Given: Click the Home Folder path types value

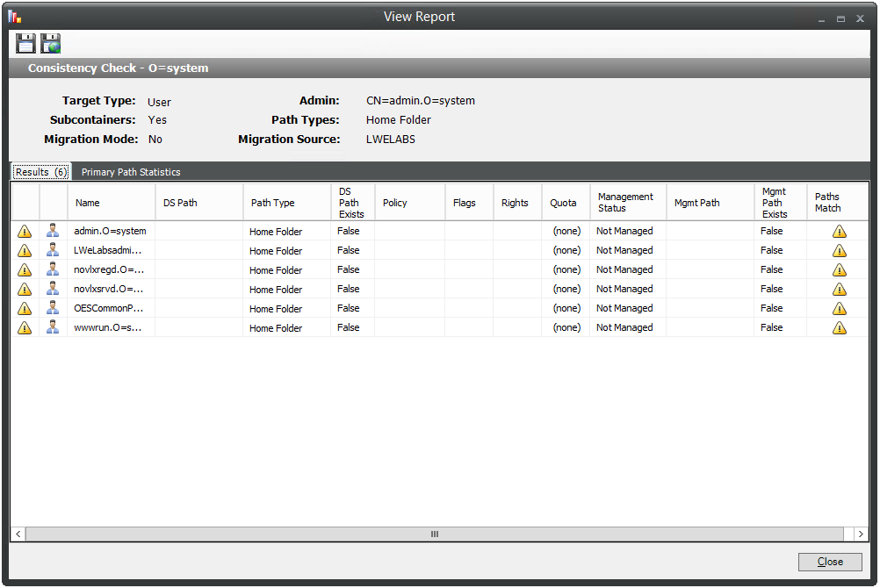Looking at the screenshot, I should pyautogui.click(x=399, y=119).
